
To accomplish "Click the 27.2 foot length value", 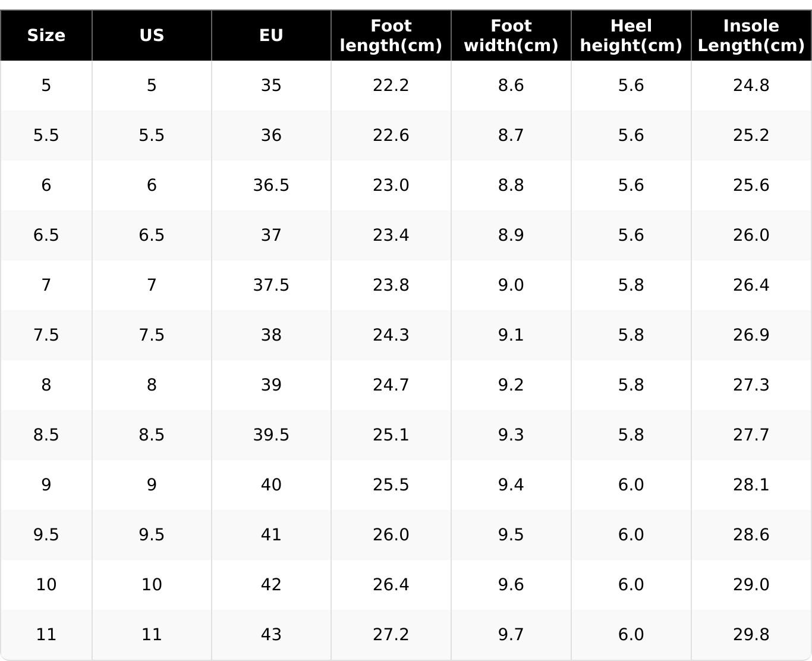I will [x=391, y=635].
